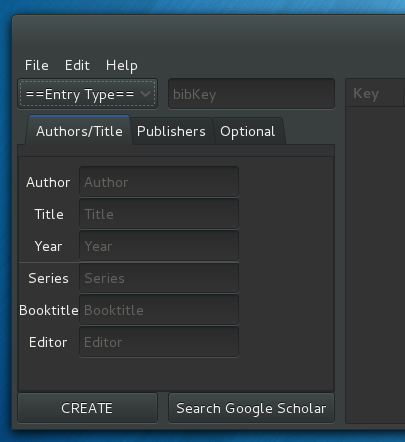Click the Entry Type chevron arrow

point(146,94)
